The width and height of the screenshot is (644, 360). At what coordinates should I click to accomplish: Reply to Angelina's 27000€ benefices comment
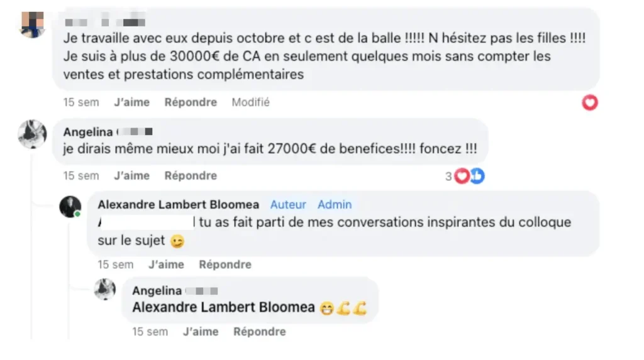(191, 176)
